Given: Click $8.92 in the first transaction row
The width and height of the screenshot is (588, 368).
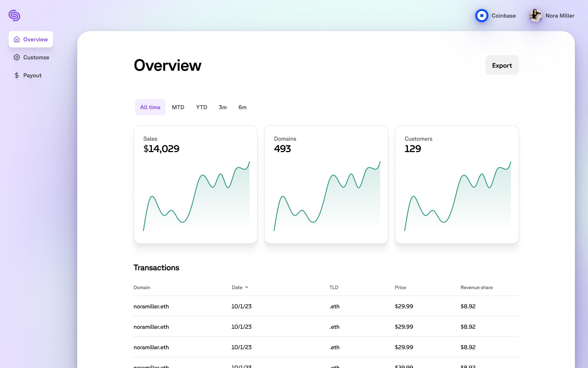Looking at the screenshot, I should point(468,306).
